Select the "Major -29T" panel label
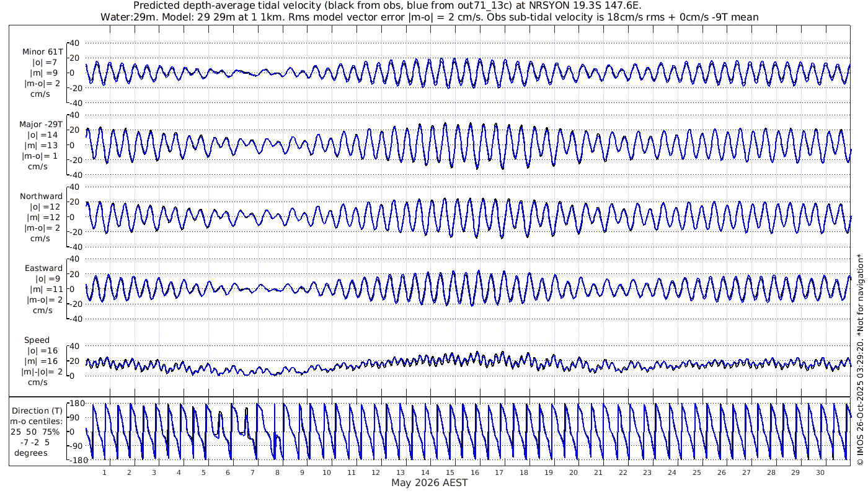Image resolution: width=868 pixels, height=496 pixels. click(x=41, y=125)
